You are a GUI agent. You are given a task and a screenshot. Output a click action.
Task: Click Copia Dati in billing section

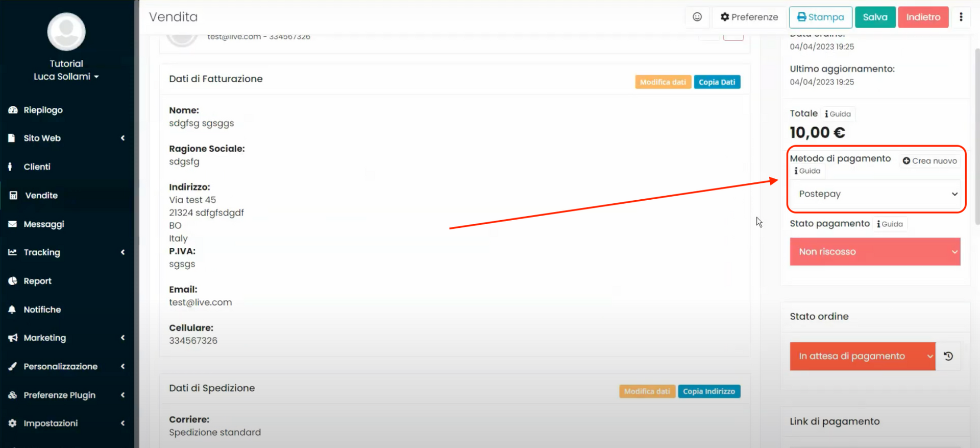[717, 82]
